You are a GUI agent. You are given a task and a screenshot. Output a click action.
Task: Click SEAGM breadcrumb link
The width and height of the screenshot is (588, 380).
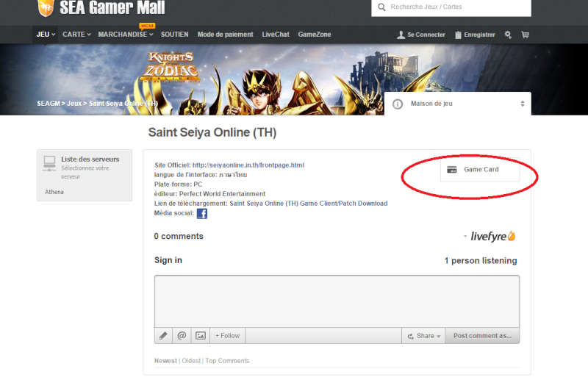click(x=49, y=104)
